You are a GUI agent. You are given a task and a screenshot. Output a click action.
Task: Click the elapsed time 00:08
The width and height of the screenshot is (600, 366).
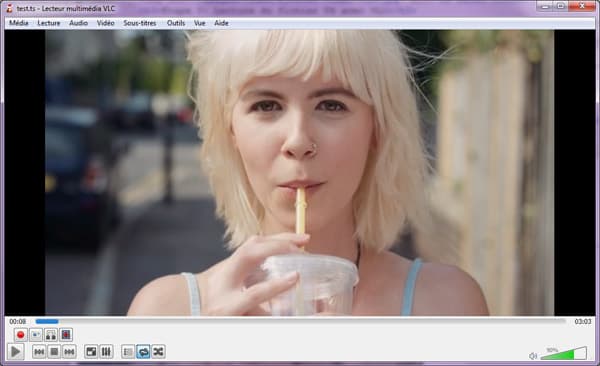(18, 322)
